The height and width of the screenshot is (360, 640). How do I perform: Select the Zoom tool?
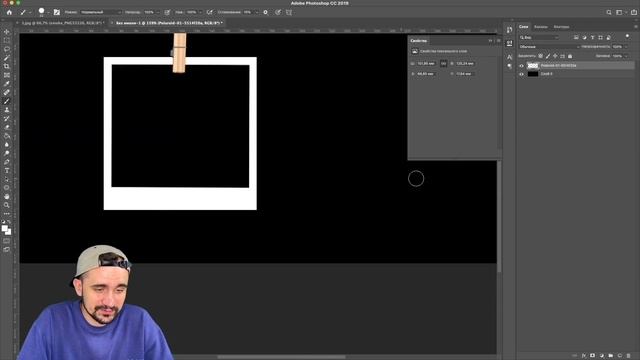pyautogui.click(x=7, y=205)
